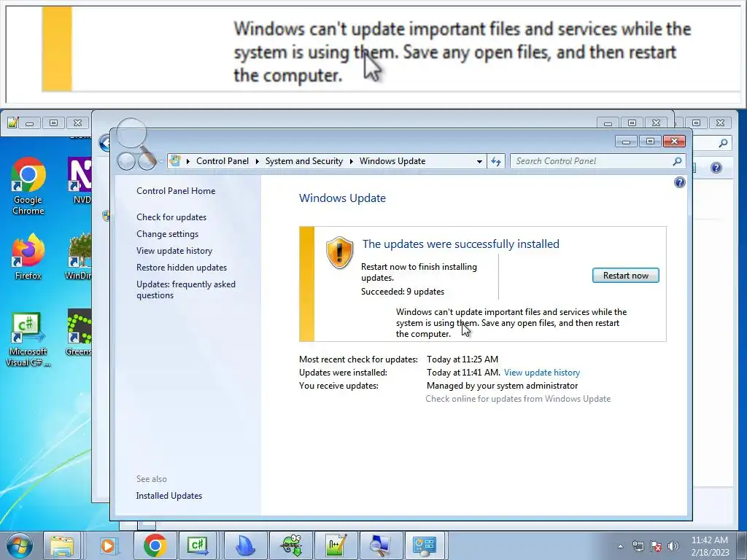The width and height of the screenshot is (747, 560).
Task: Click the search magnifier icon in Control Panel
Action: pos(677,161)
